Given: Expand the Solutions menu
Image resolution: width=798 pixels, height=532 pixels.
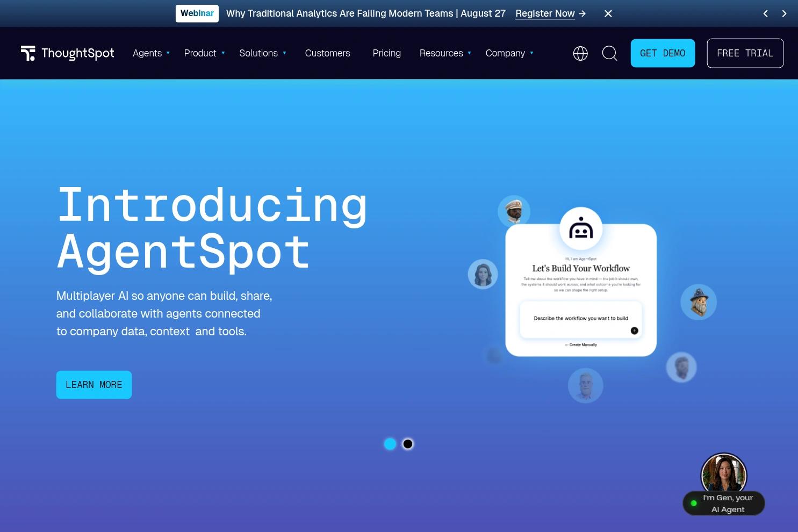Looking at the screenshot, I should tap(263, 53).
